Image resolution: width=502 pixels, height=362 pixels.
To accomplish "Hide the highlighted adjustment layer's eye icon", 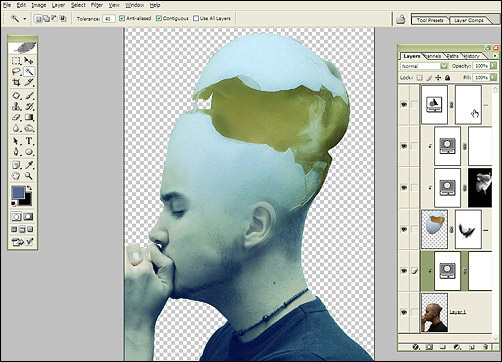I will point(404,271).
